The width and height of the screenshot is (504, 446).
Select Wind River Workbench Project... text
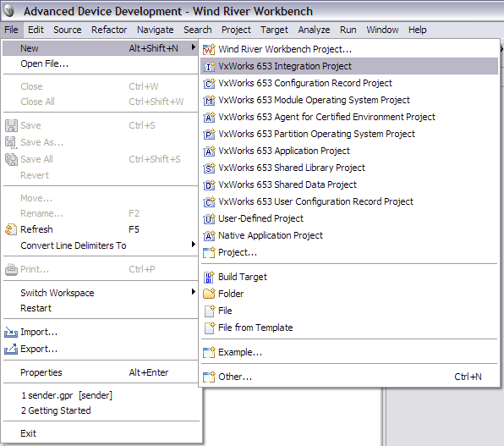(285, 49)
